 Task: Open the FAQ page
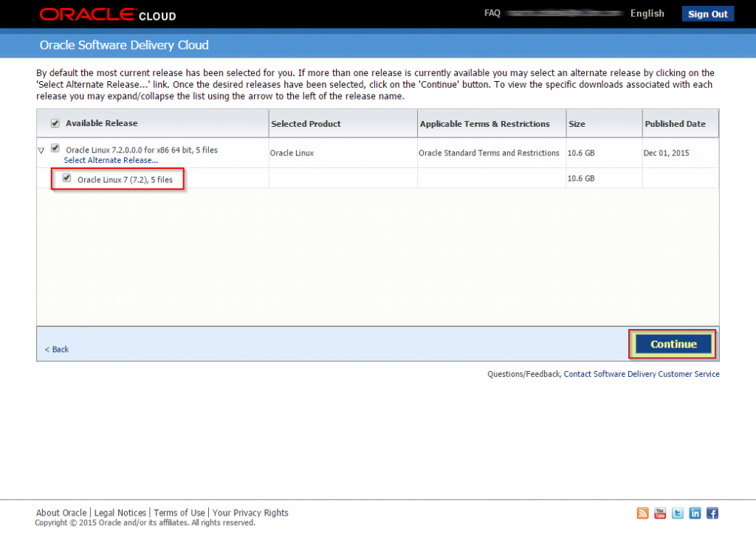(492, 13)
